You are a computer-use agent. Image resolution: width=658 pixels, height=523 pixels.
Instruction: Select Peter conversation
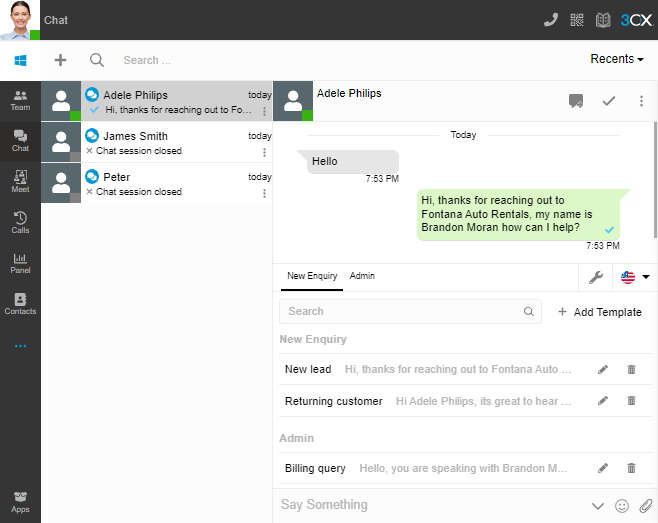pyautogui.click(x=157, y=183)
